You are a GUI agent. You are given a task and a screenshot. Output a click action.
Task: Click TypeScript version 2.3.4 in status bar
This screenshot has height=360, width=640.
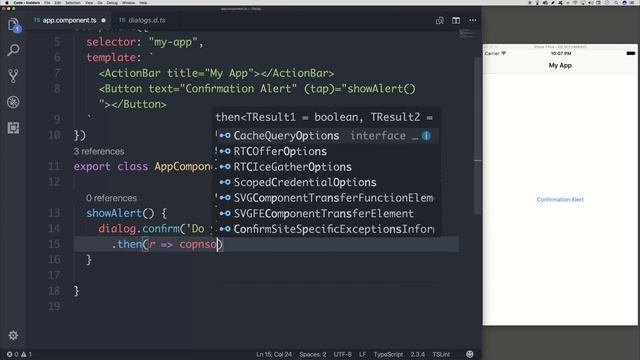(x=418, y=354)
